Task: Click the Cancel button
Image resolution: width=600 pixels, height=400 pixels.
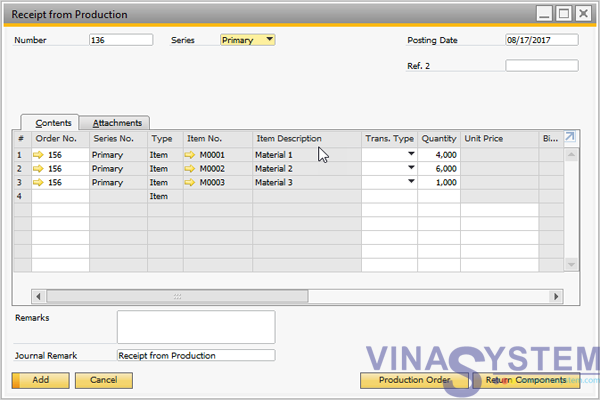Action: coord(104,380)
